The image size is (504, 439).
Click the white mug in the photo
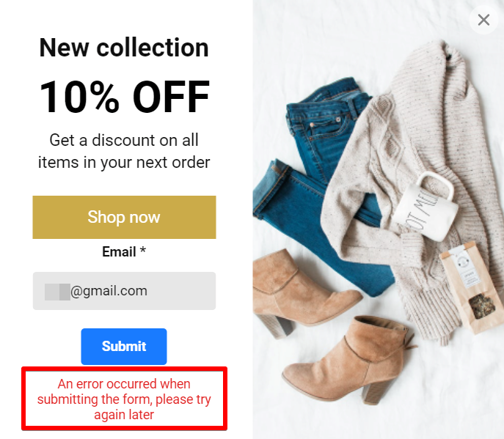point(424,207)
